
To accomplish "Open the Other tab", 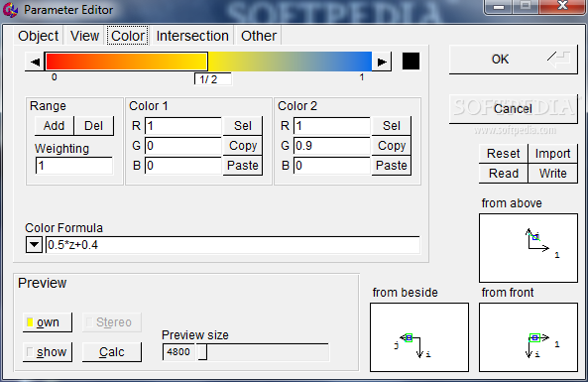I will 259,36.
